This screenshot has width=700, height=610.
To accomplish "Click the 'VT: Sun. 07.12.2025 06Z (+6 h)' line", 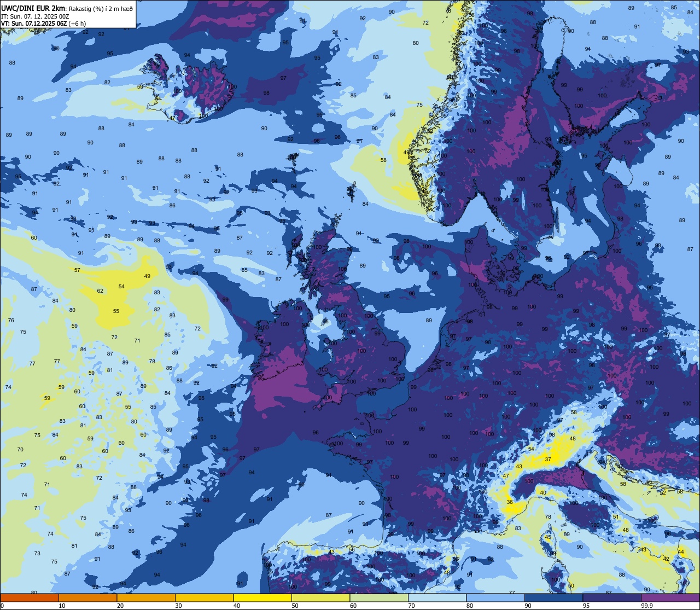I will click(x=44, y=23).
